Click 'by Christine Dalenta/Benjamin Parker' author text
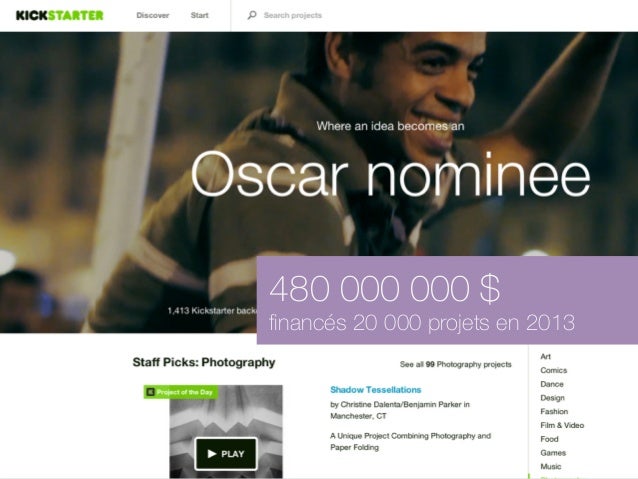 (396, 405)
